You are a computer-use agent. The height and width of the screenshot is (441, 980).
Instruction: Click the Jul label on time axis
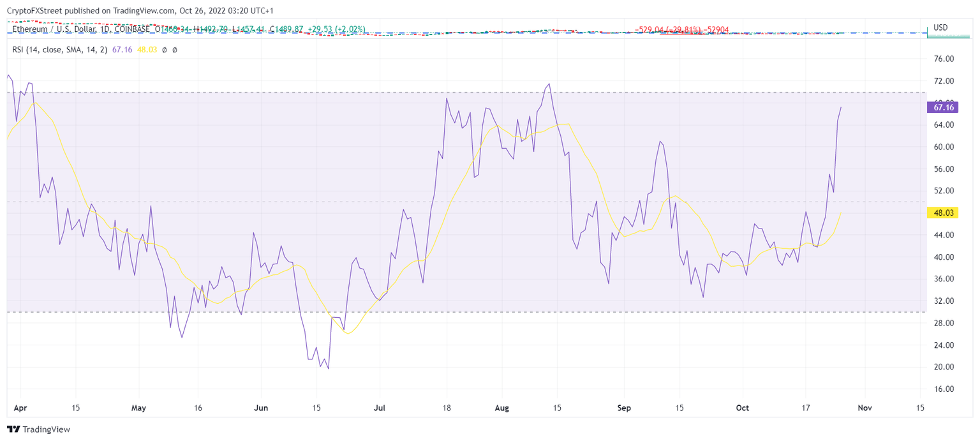tap(379, 408)
